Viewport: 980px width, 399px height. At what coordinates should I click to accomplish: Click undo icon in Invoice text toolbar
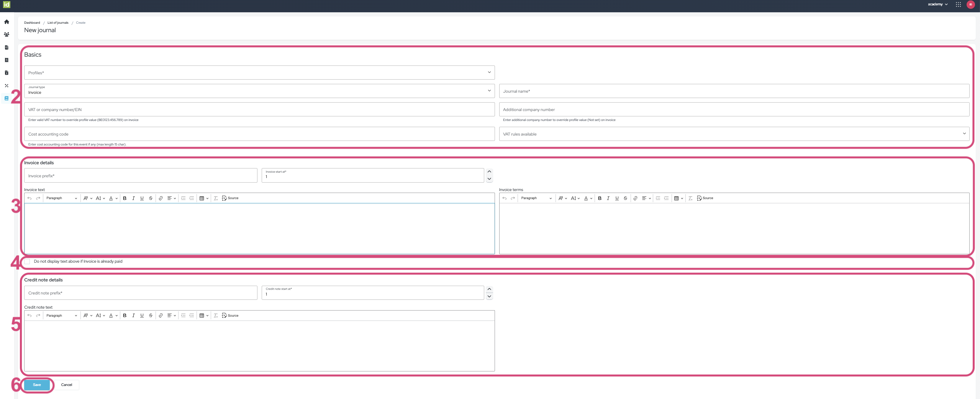click(29, 198)
